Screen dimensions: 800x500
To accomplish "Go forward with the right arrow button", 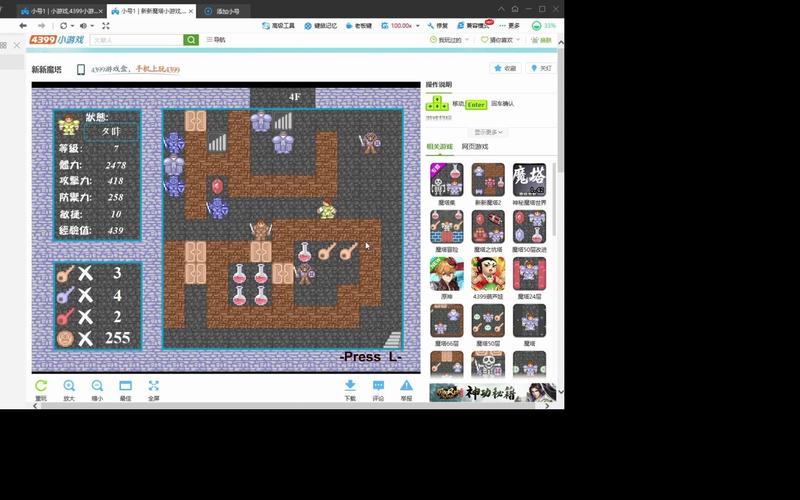I will pos(42,26).
